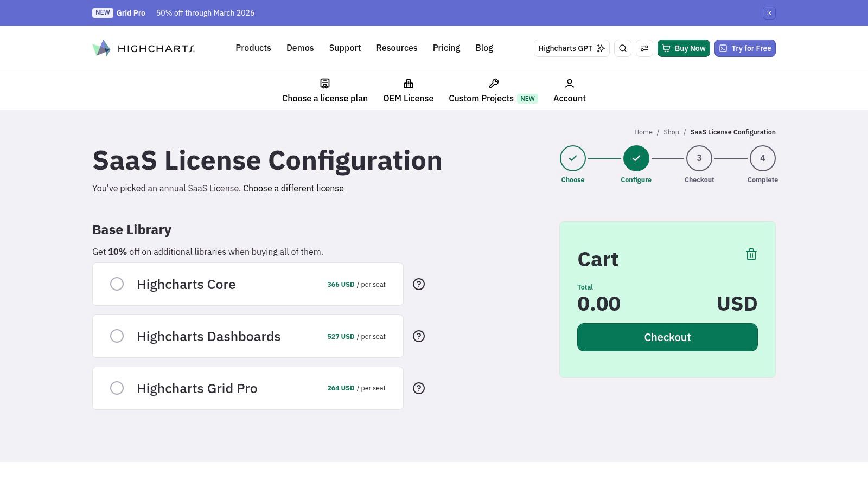Click the Checkout step 3 circle
868x488 pixels.
tap(699, 158)
